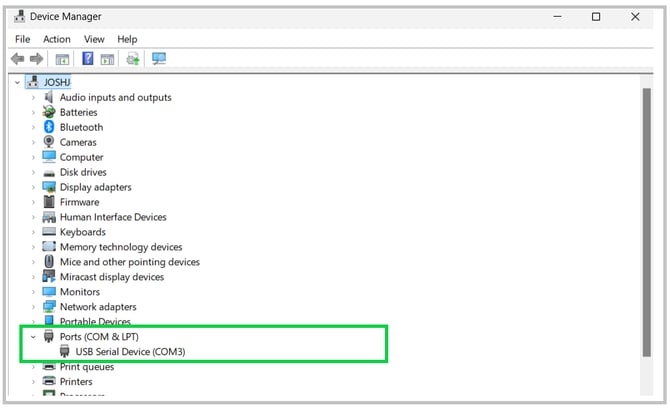The image size is (670, 409).
Task: Select the JOSHJ computer name label
Action: (57, 82)
